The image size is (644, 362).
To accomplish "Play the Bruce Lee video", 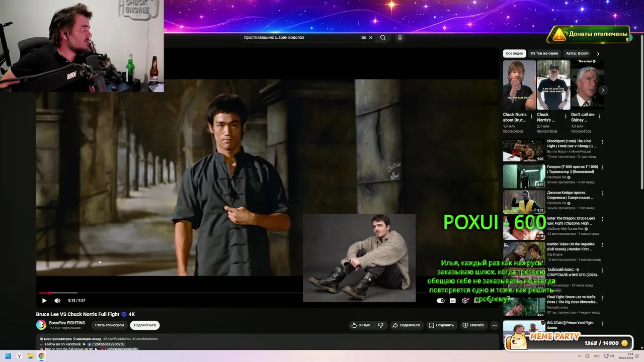I will click(44, 301).
